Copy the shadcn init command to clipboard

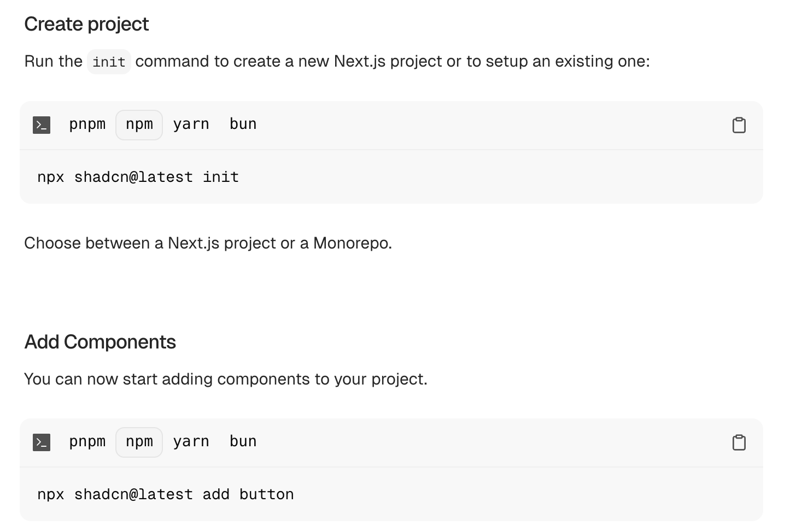(x=739, y=125)
